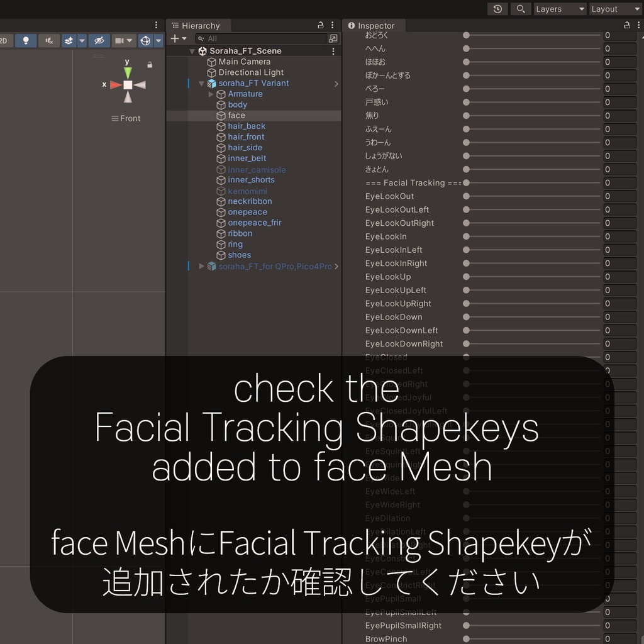Click the lock padlock on the Inspector panel
This screenshot has width=644, height=644.
coord(626,26)
